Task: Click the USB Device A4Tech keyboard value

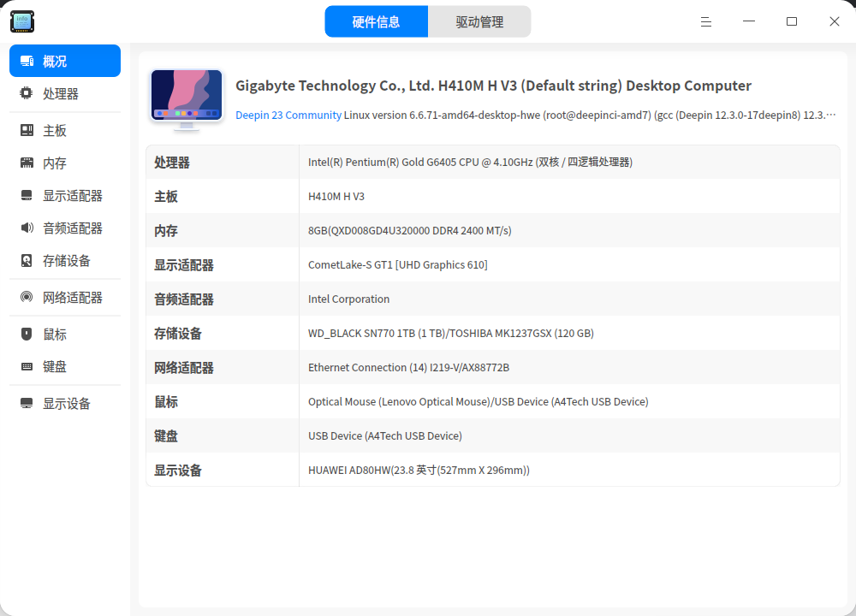Action: (385, 436)
